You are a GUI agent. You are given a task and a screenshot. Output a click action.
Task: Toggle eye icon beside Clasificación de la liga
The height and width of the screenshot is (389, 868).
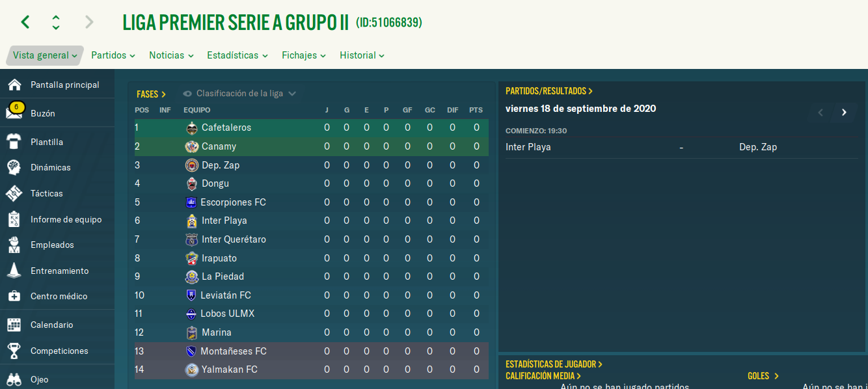pyautogui.click(x=187, y=94)
